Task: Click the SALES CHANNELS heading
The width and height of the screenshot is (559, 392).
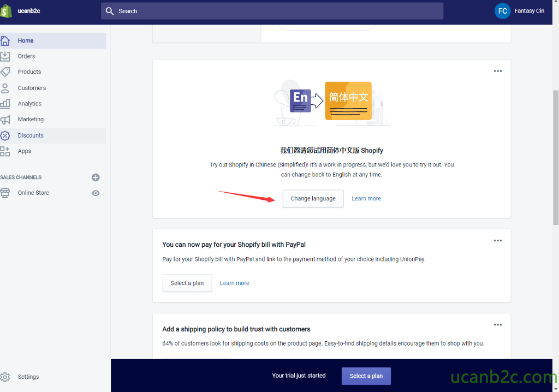Action: [x=21, y=177]
